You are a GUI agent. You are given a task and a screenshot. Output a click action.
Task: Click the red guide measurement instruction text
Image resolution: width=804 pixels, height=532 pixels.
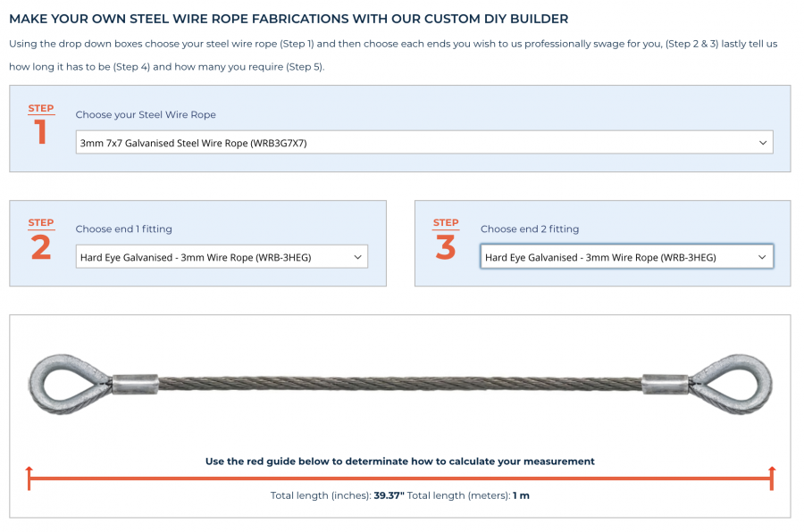(x=400, y=461)
